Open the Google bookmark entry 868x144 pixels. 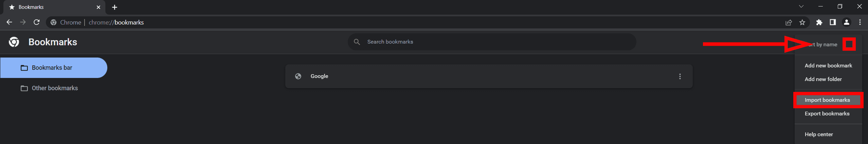[x=319, y=76]
